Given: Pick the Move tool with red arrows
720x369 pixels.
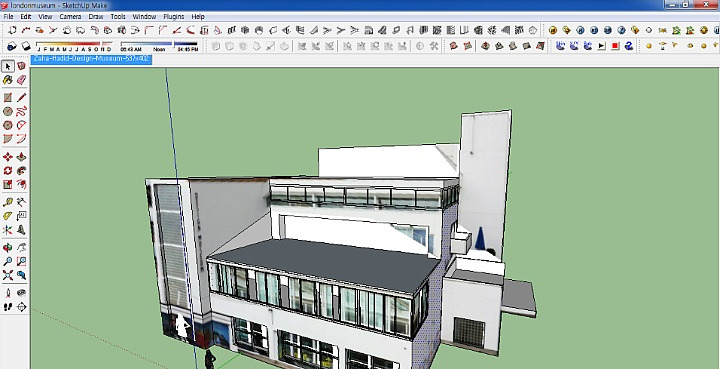Looking at the screenshot, I should [x=8, y=157].
